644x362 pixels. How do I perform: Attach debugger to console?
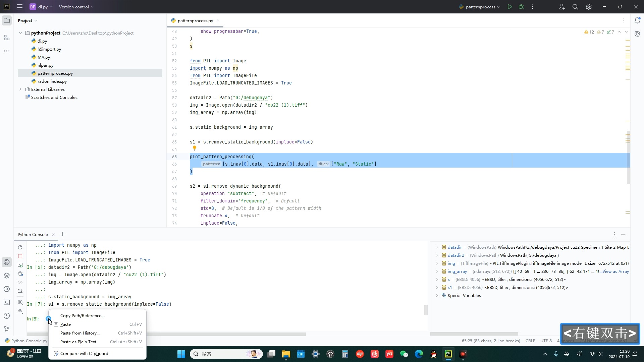tap(20, 274)
